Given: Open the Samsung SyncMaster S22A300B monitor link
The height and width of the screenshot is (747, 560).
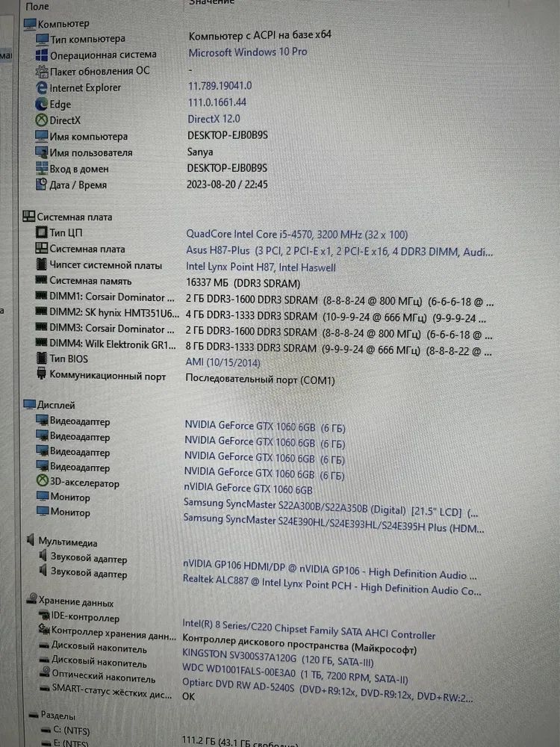Looking at the screenshot, I should (331, 507).
